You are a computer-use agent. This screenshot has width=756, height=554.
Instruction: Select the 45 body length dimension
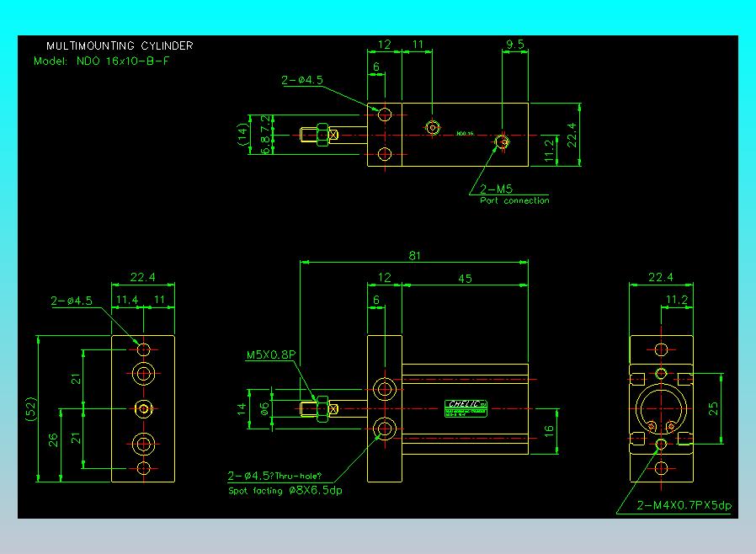(465, 279)
